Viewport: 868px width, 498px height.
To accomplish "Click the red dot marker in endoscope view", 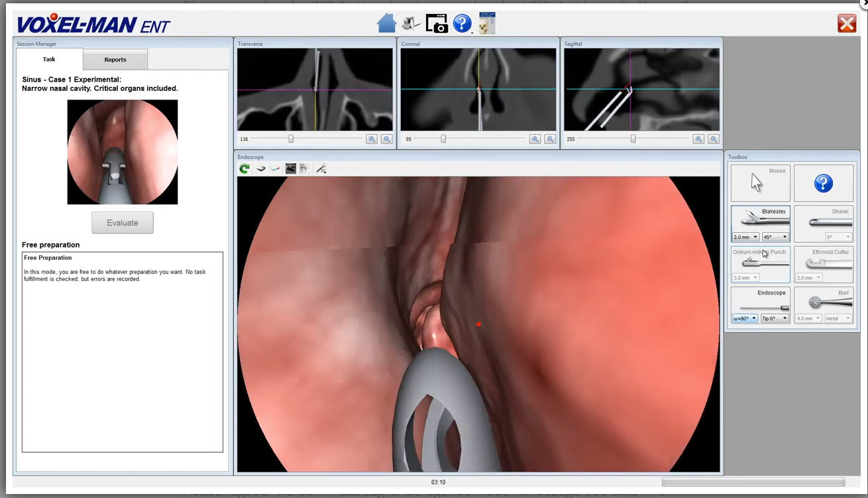I will (478, 324).
